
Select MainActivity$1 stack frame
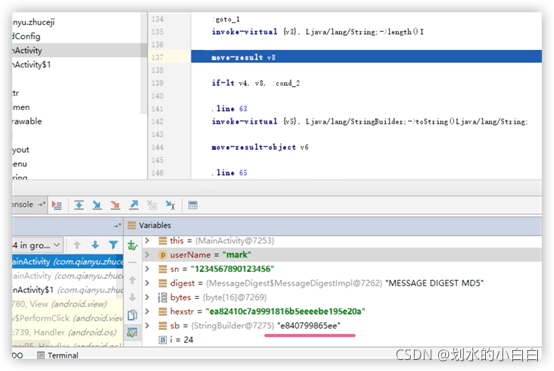pyautogui.click(x=67, y=290)
